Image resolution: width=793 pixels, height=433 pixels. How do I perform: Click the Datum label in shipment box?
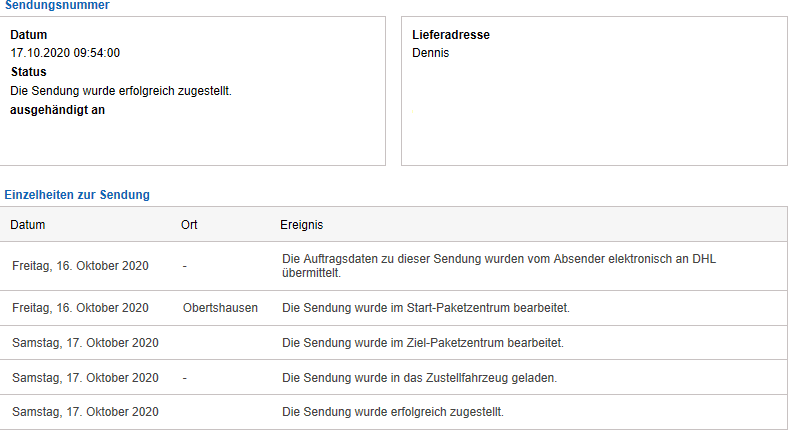tap(29, 35)
